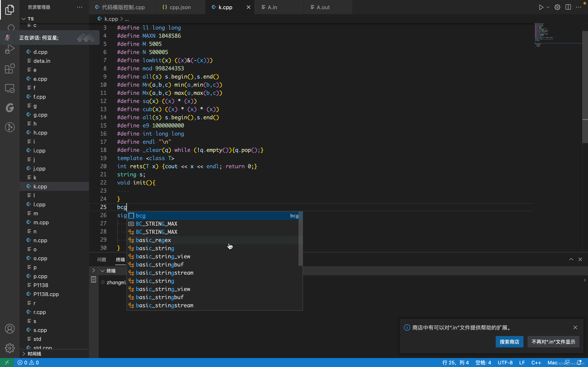Open the Manage gear at activity bar bottom
Screen dimensions: 588x367
10,348
